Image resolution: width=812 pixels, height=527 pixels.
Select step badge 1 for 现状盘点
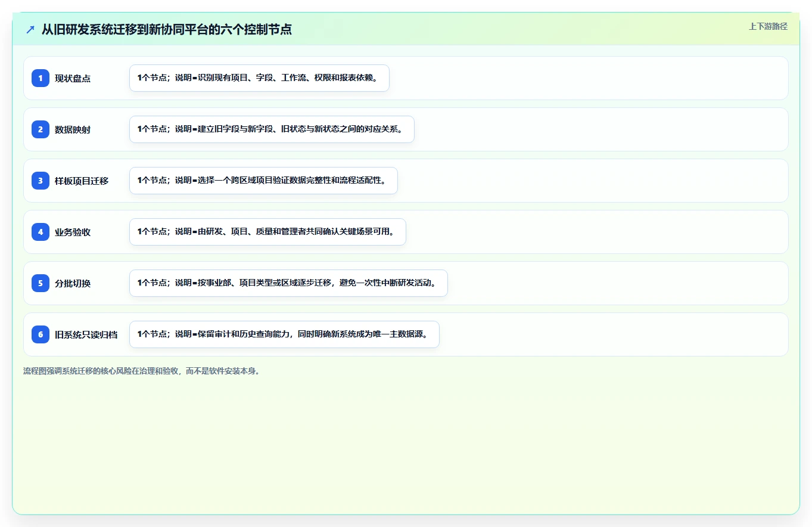[x=41, y=78]
